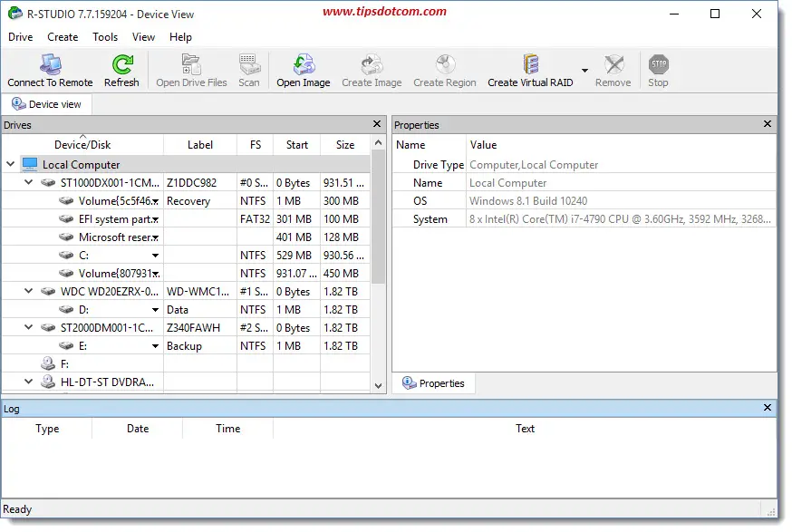Sort drives by Start column header
Screen dimensions: 792x532
click(x=296, y=144)
